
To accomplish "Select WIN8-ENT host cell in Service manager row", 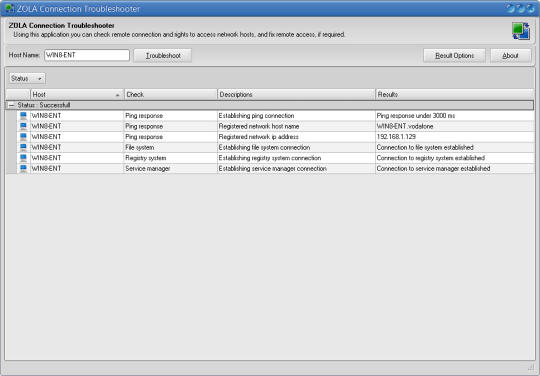I will point(77,168).
